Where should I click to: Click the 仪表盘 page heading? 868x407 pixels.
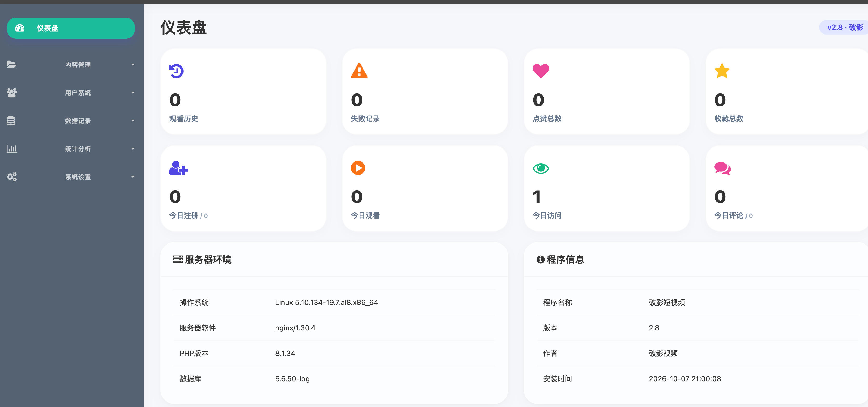pos(184,27)
